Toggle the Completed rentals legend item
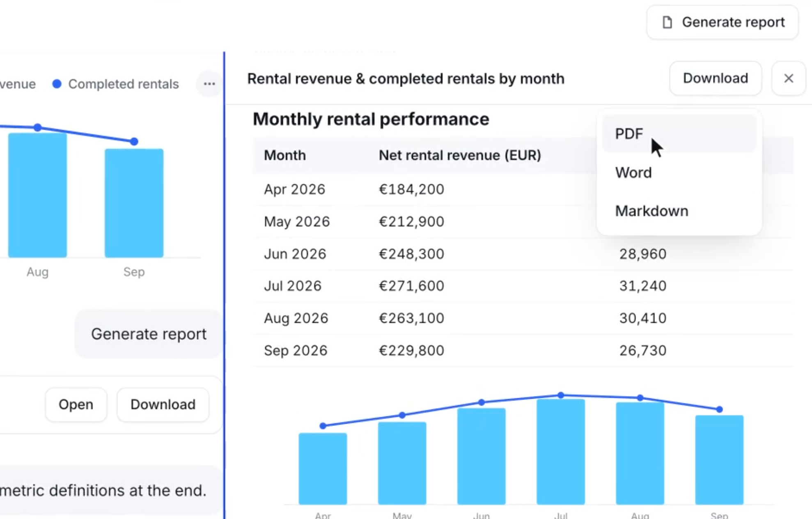 click(116, 84)
